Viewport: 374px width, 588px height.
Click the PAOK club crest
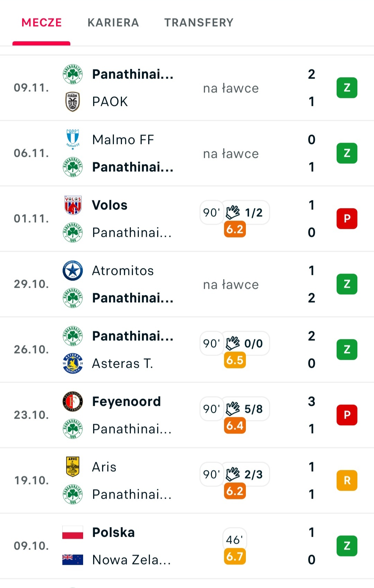pos(73,101)
